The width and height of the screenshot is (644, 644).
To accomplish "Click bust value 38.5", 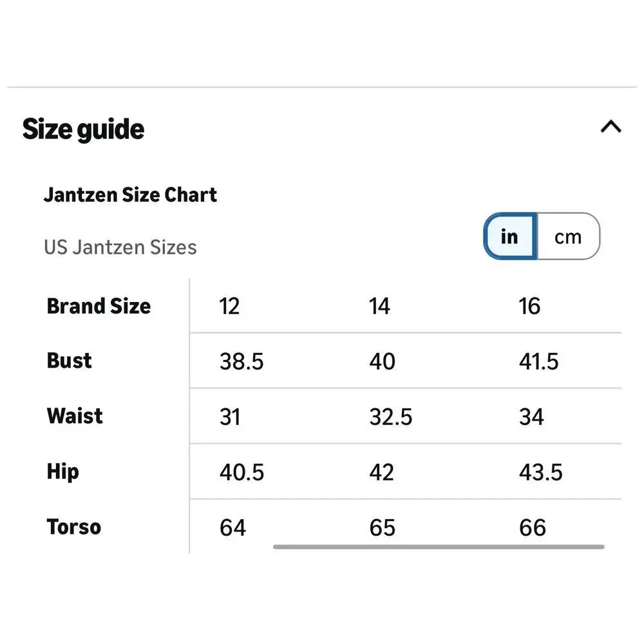I will coord(241,361).
